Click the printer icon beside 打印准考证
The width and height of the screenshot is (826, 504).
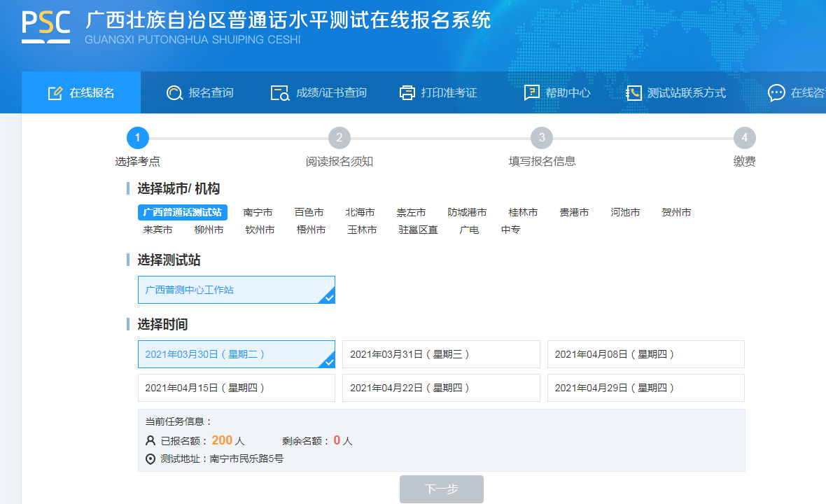click(x=407, y=93)
